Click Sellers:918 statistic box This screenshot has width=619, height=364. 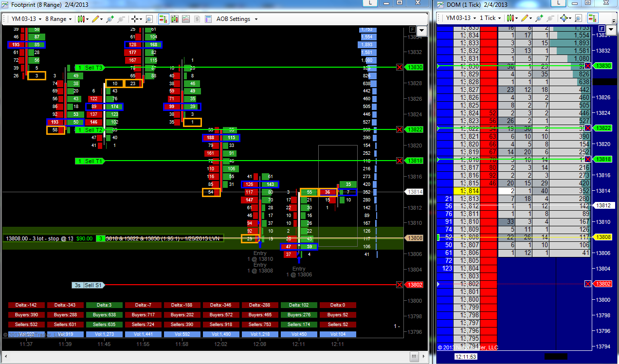click(x=221, y=325)
